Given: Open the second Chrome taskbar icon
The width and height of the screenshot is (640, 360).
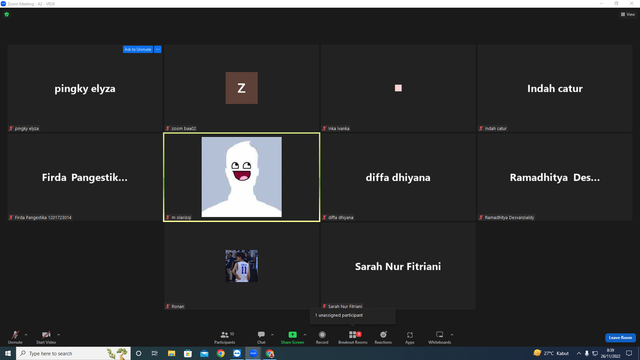Looking at the screenshot, I should pos(270,353).
